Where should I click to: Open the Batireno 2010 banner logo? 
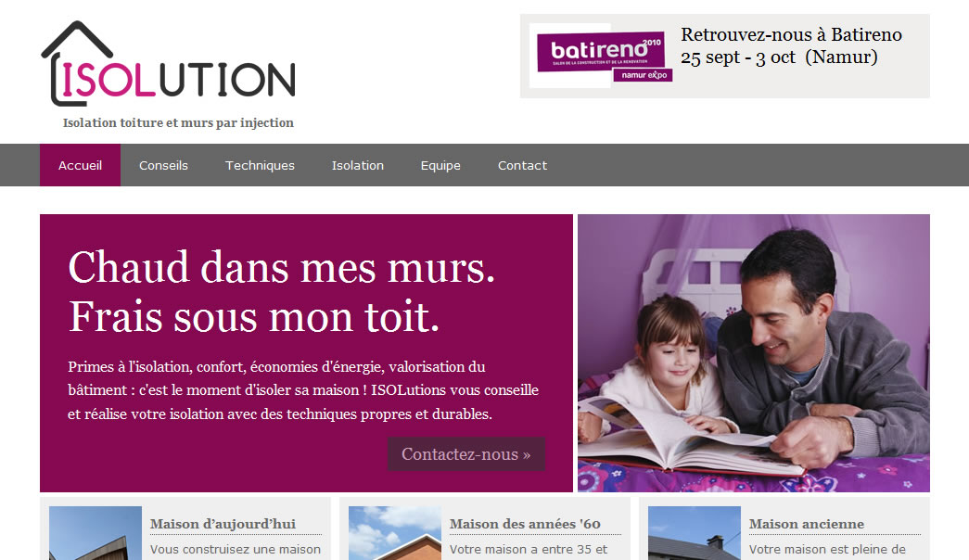[601, 56]
